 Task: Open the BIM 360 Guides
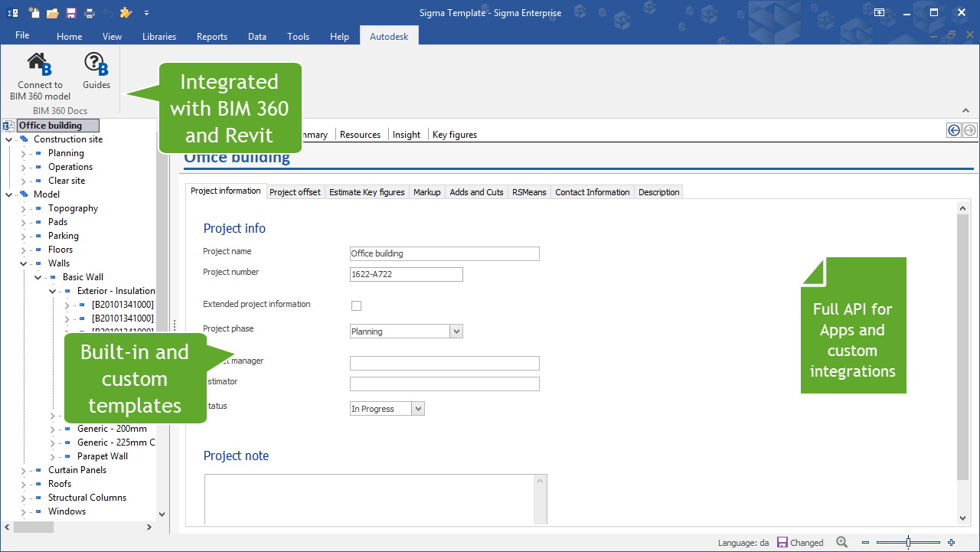[96, 72]
